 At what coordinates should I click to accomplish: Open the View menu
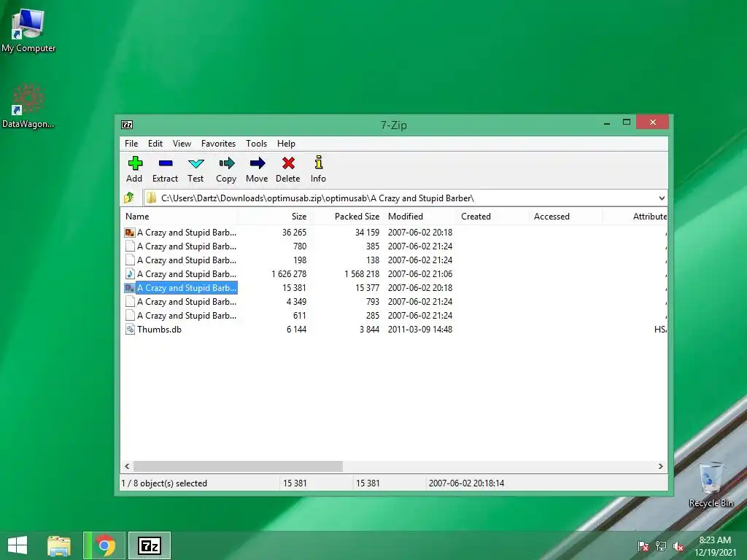[182, 144]
